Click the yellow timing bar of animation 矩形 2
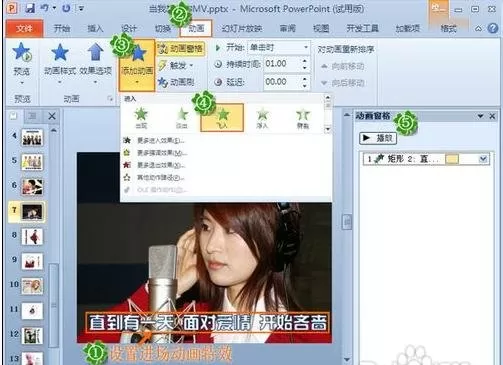Viewport: 503px width, 365px height. [x=452, y=159]
